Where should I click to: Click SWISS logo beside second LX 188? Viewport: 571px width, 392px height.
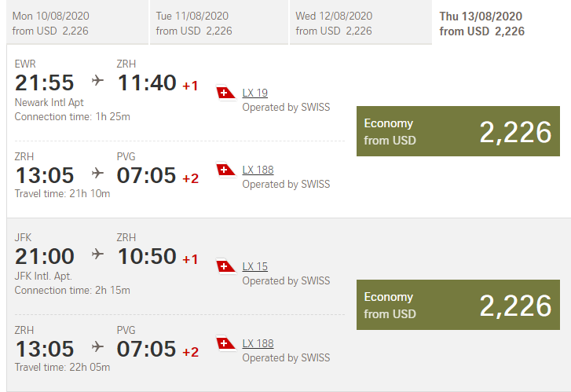(x=226, y=343)
